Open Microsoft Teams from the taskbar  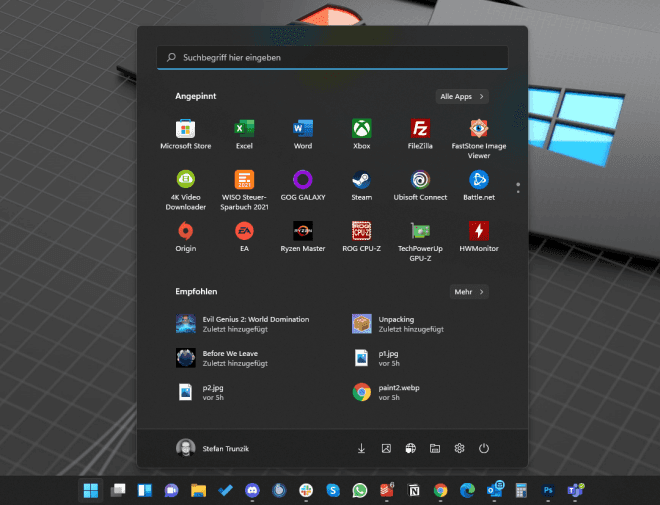pos(575,490)
